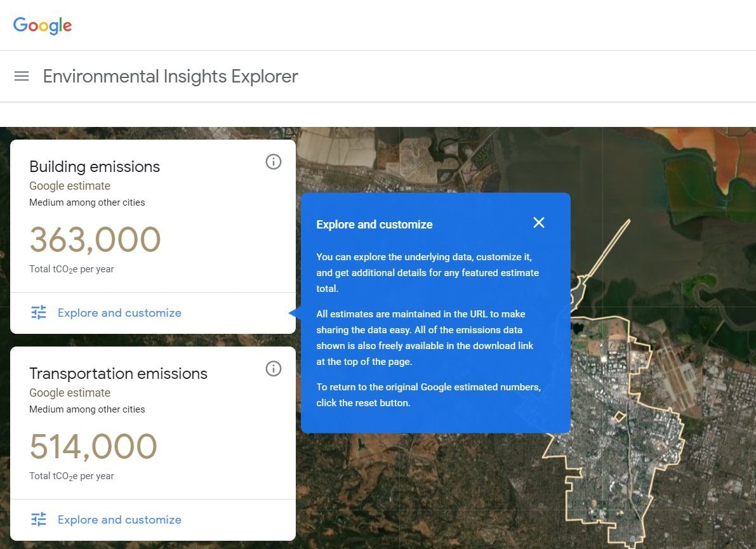Click the 514,000 transportation emissions total
The height and width of the screenshot is (549, 756).
[x=93, y=447]
